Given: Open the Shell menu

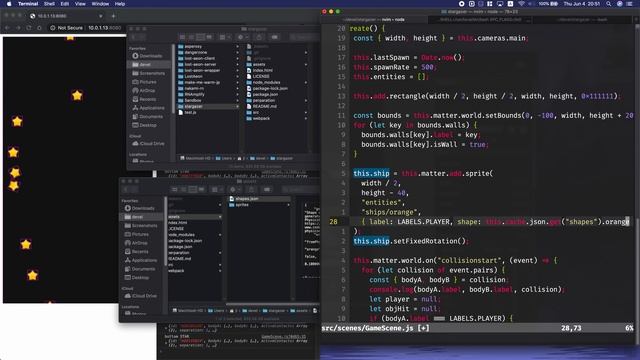Looking at the screenshot, I should pos(49,4).
